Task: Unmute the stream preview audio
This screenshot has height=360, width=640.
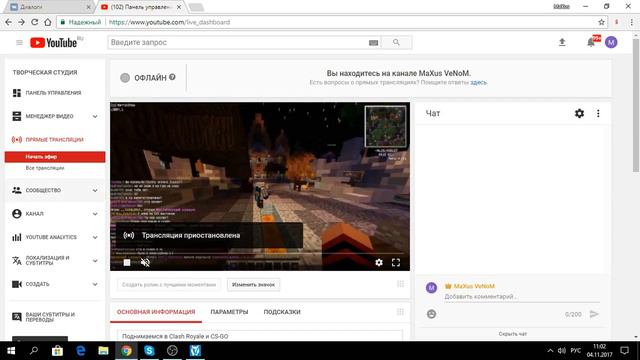Action: [x=145, y=262]
